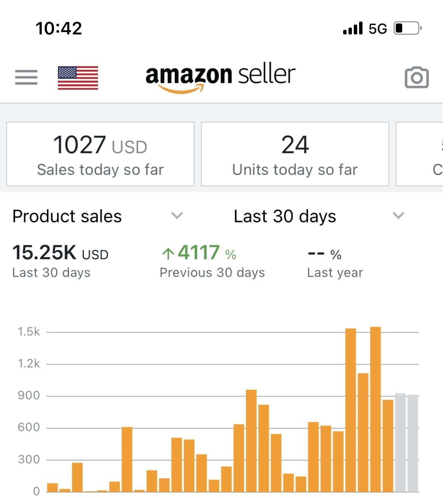Tap the Amazon Seller logo
Screen dimensions: 448x498
click(x=220, y=78)
